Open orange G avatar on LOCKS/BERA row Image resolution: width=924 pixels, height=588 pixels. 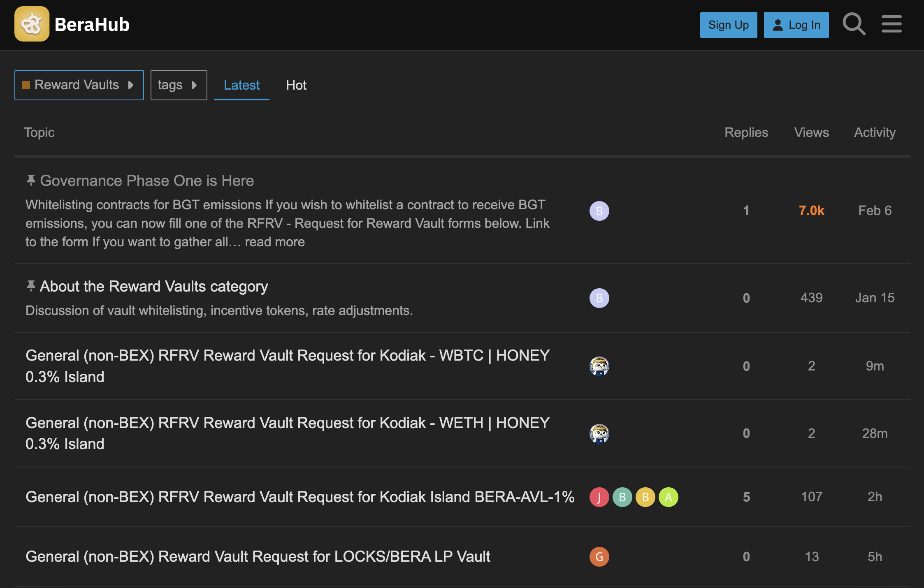point(599,557)
